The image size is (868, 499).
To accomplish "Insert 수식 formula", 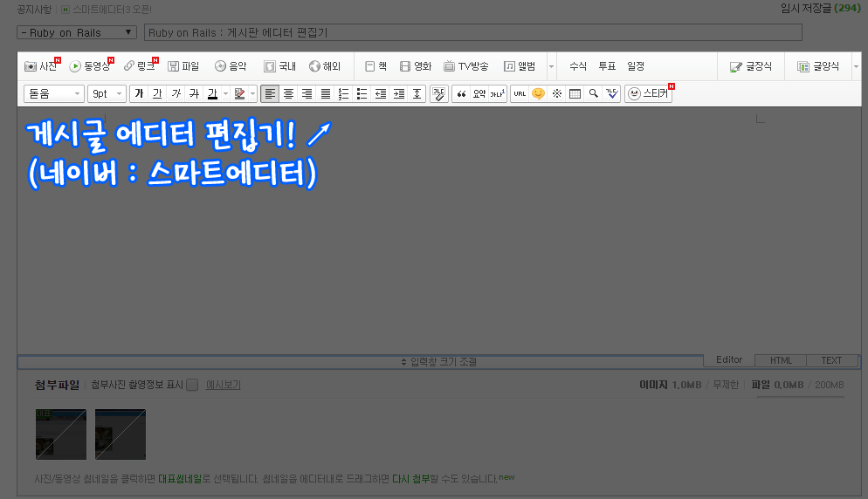I will 578,65.
